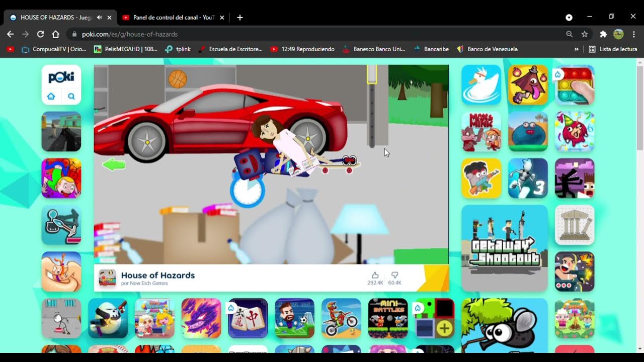Open Lista de lectura reading list
The height and width of the screenshot is (362, 644).
(613, 49)
